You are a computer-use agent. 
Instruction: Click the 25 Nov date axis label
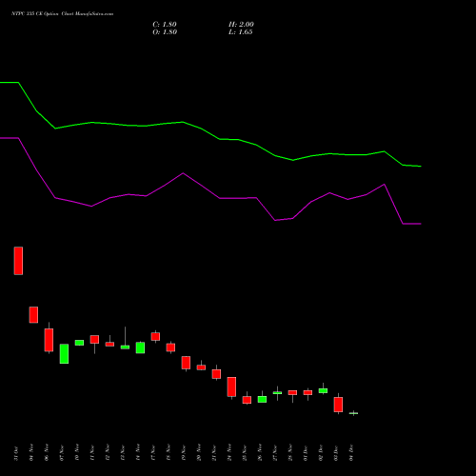point(245,453)
